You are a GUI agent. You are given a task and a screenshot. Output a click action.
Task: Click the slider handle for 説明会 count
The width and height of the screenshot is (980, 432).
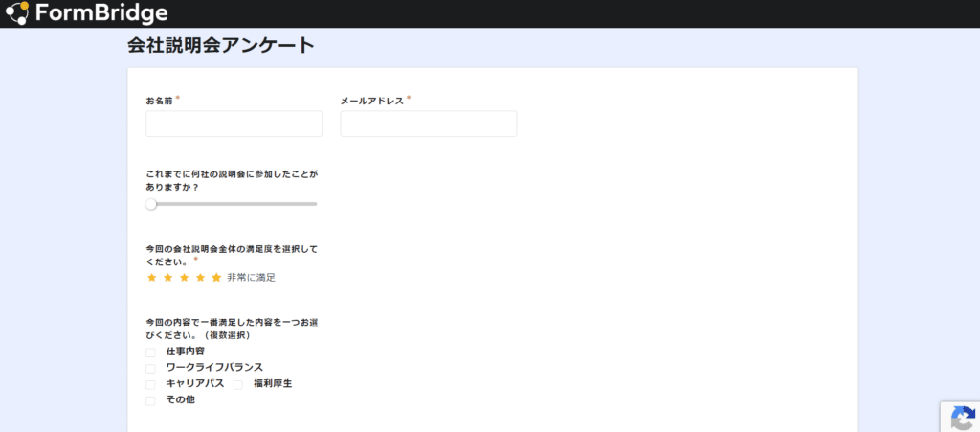[x=151, y=204]
